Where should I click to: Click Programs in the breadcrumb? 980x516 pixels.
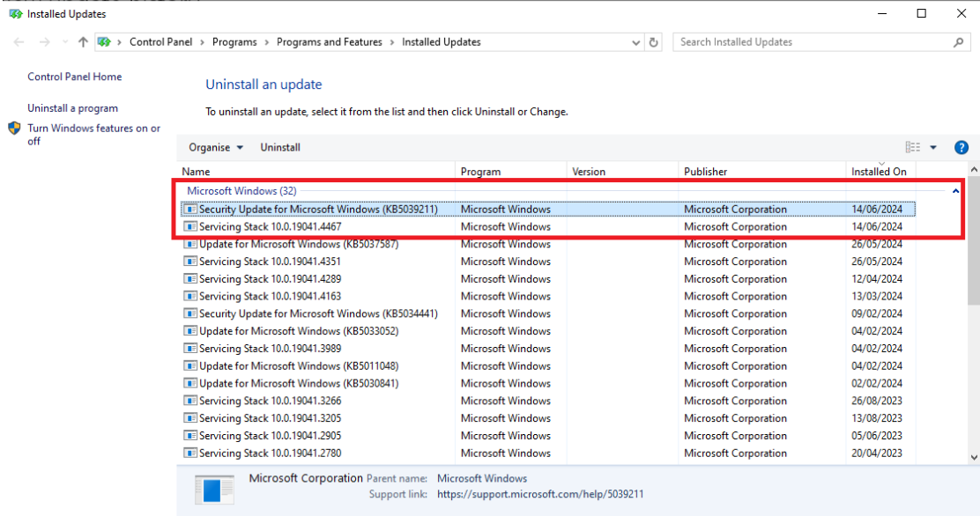234,42
